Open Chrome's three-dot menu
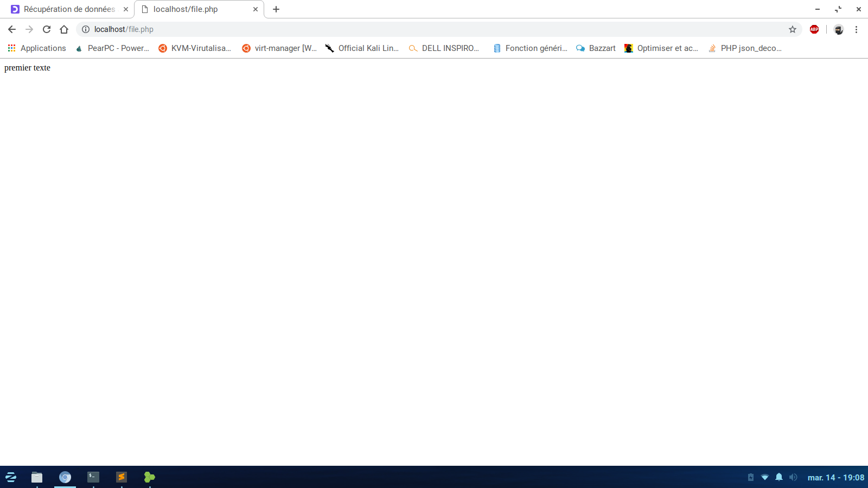Viewport: 868px width, 488px height. pyautogui.click(x=856, y=29)
